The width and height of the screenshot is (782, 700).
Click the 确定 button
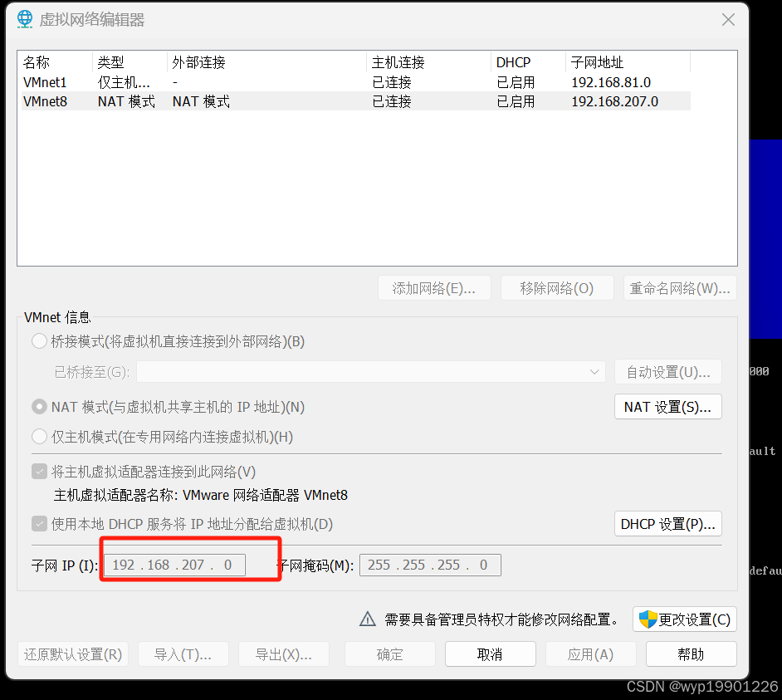point(390,654)
